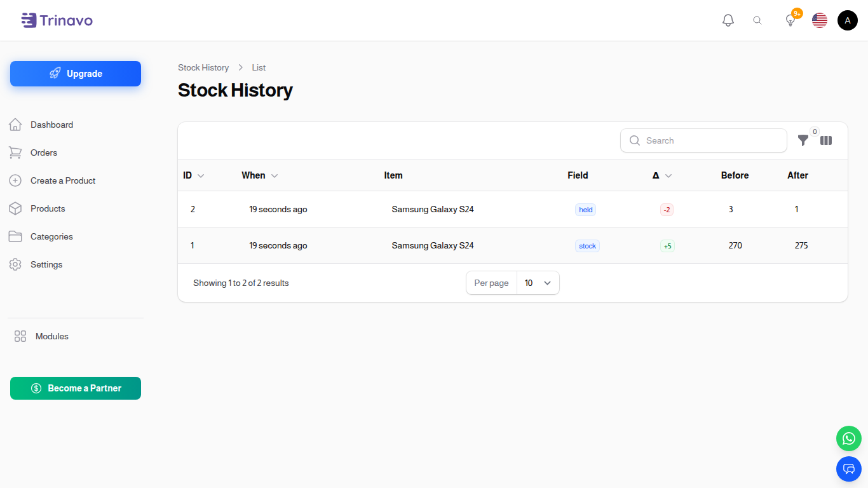Open WhatsApp chat bubble
868x488 pixels.
[x=849, y=438]
